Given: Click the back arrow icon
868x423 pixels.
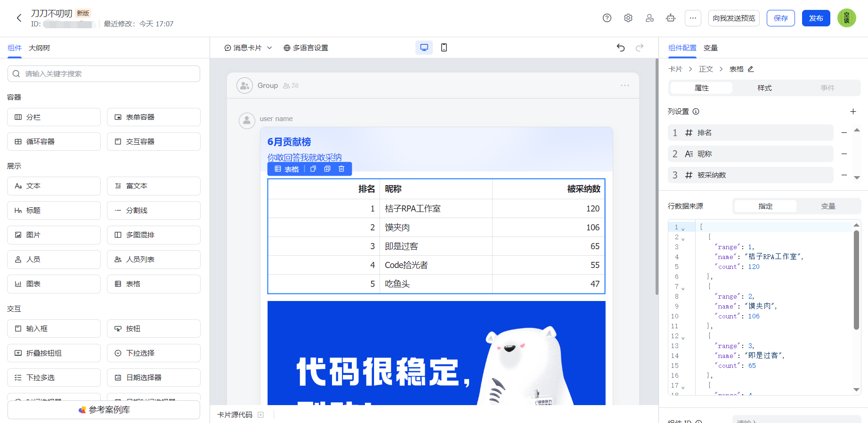Looking at the screenshot, I should pyautogui.click(x=19, y=18).
